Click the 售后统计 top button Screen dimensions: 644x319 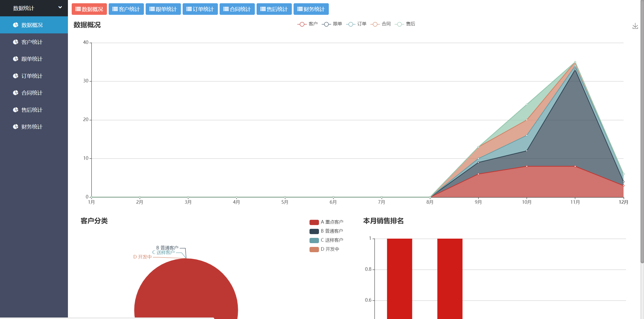(274, 9)
